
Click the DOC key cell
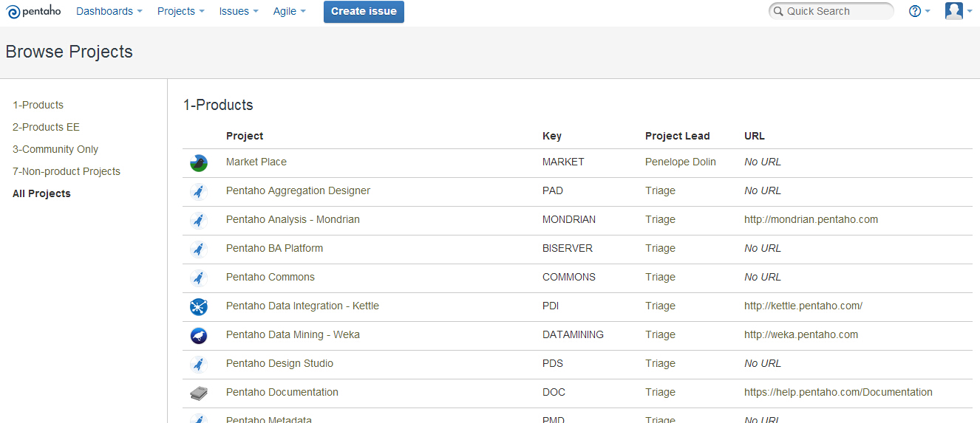click(554, 392)
